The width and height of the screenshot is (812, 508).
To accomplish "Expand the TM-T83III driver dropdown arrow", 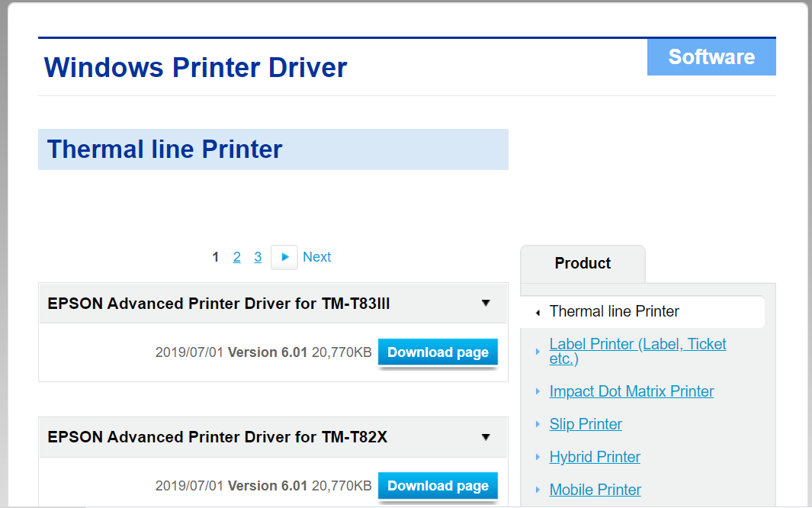I will 486,303.
